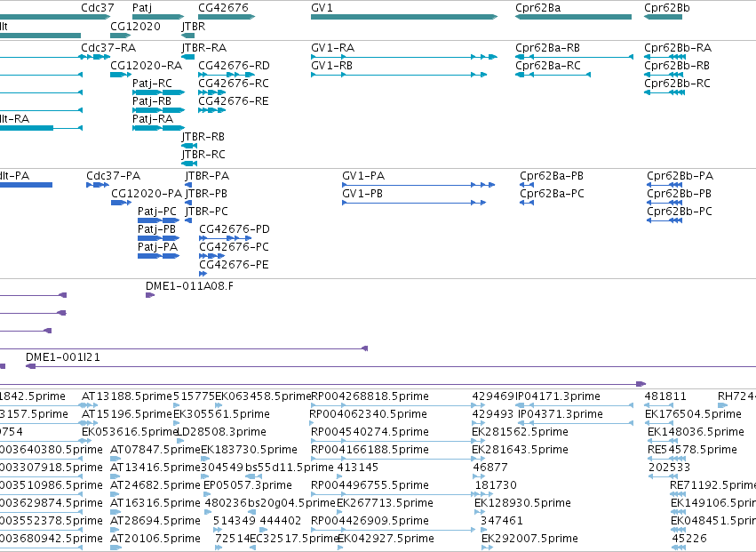Click the Cdc37 gene label
The image size is (756, 552).
click(98, 8)
